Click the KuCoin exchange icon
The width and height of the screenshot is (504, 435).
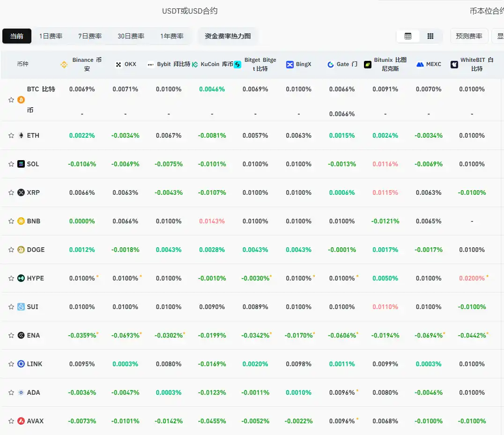[x=196, y=64]
